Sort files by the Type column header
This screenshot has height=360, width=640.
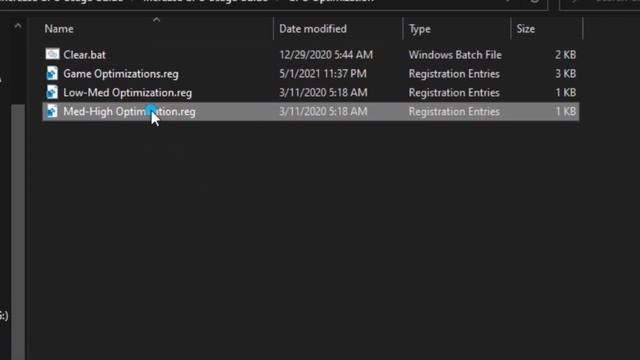pos(420,29)
